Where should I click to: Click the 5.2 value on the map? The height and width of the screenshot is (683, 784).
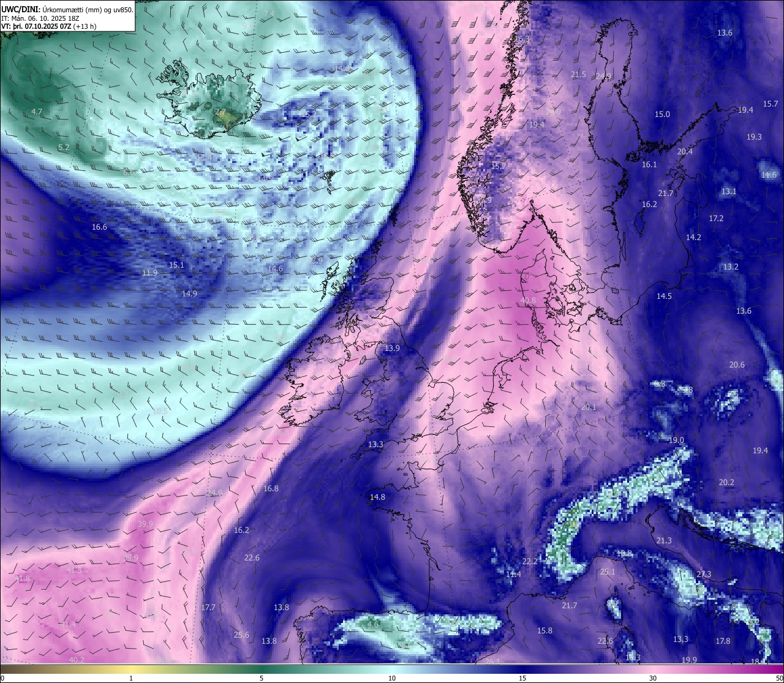pyautogui.click(x=64, y=148)
